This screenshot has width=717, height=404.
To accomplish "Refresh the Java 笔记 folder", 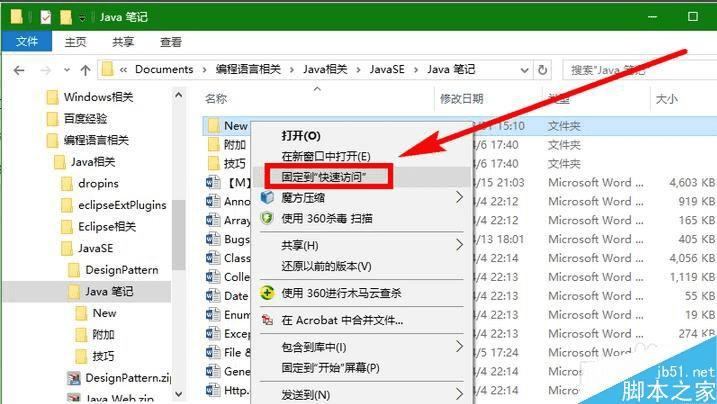I will 542,70.
